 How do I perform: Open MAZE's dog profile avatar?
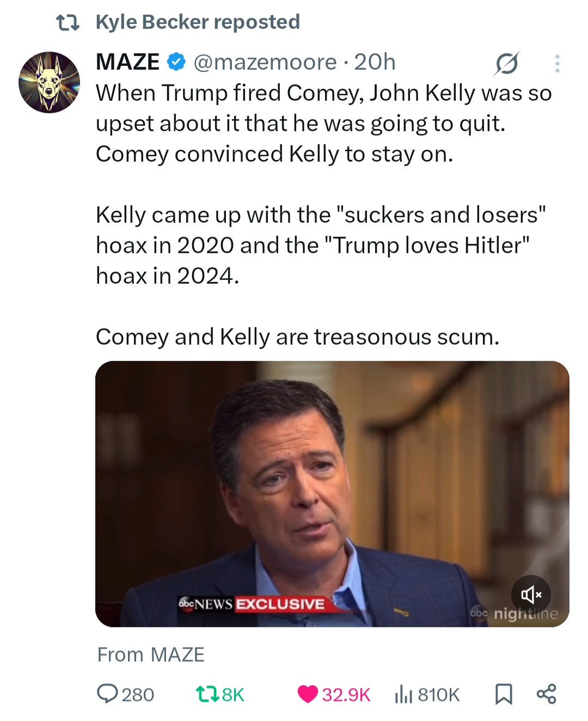click(x=49, y=82)
